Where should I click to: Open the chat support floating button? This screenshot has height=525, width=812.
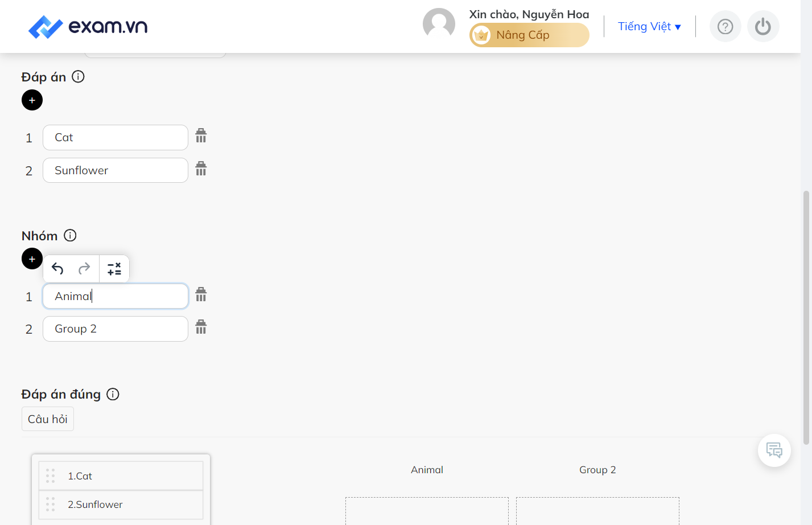pos(774,450)
